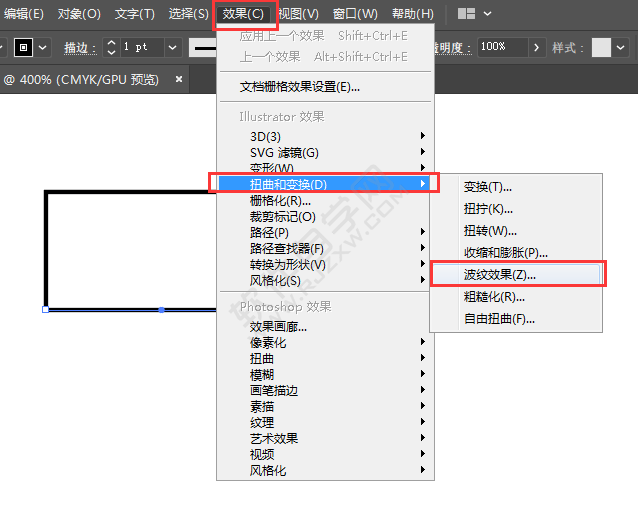Viewport: 638px width, 510px height.
Task: Adjust stroke weight stepper arrows
Action: tap(111, 48)
